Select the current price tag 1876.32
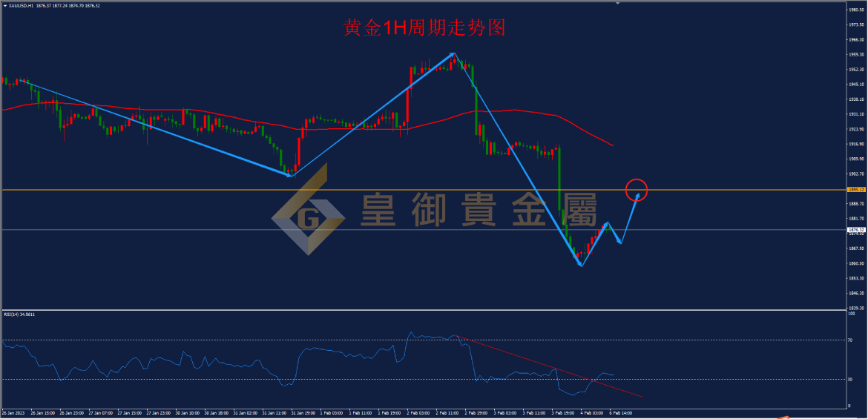The height and width of the screenshot is (419, 868). (x=856, y=229)
